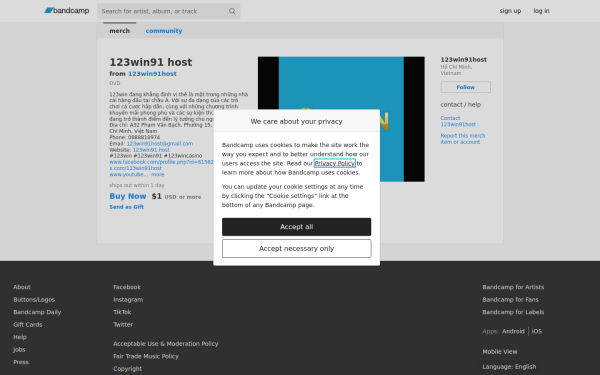
Task: Expand description with the 'more' link
Action: pos(157,174)
